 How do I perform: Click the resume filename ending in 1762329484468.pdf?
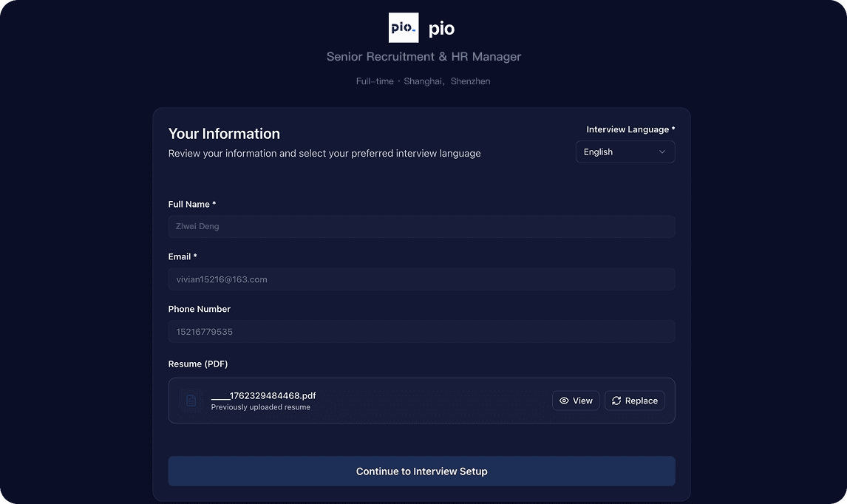coord(263,396)
